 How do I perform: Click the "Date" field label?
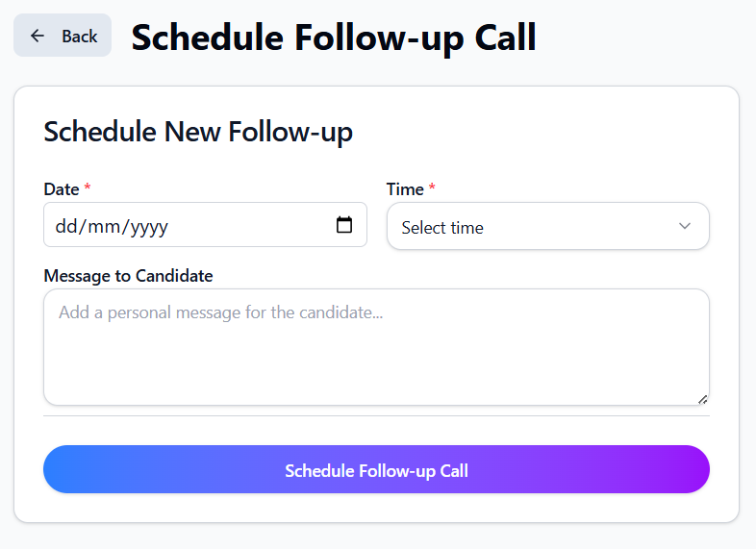62,189
